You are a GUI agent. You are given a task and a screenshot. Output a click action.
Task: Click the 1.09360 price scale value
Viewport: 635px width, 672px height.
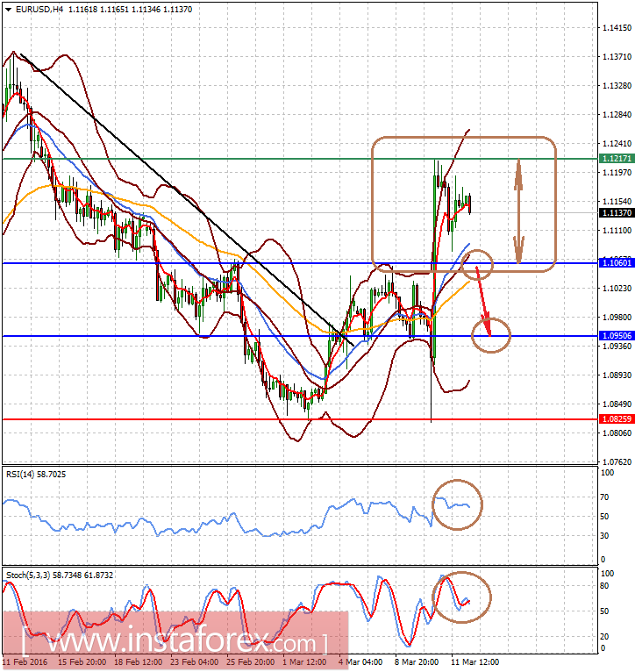click(x=617, y=346)
